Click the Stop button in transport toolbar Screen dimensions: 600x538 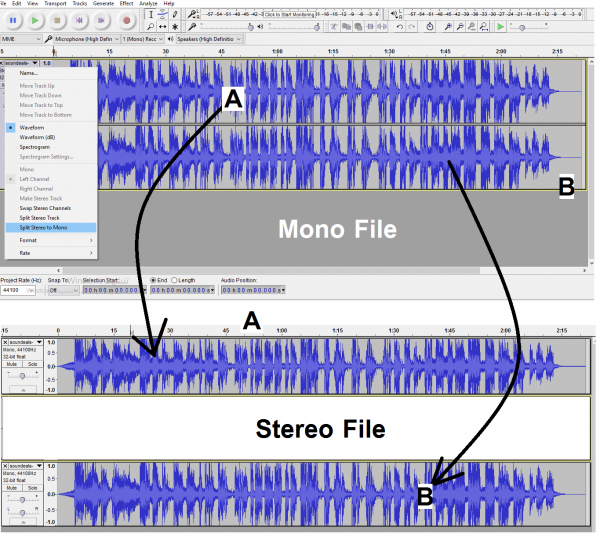[58, 19]
